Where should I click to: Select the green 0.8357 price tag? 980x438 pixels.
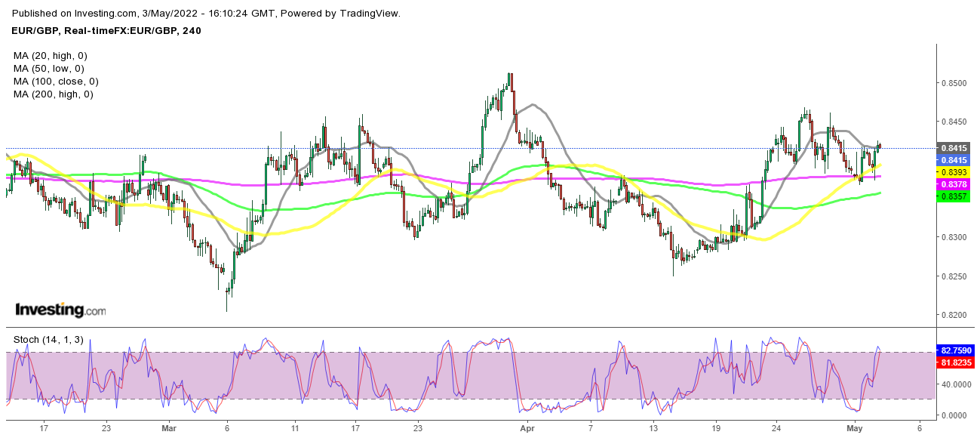coord(950,196)
